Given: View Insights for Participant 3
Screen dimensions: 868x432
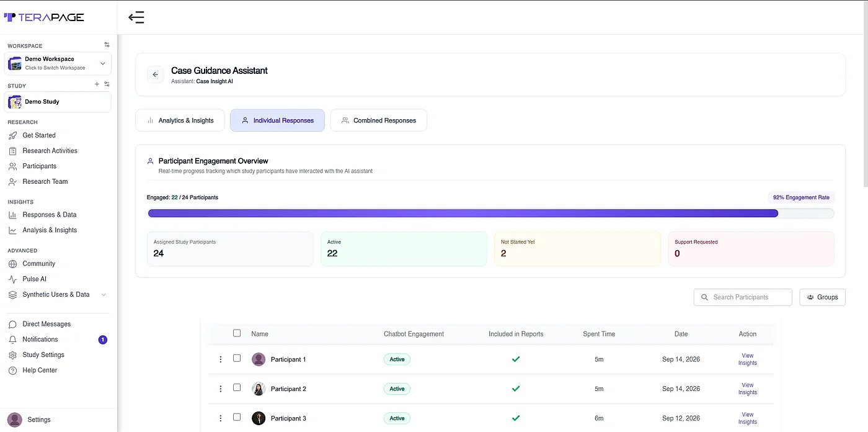Looking at the screenshot, I should [x=748, y=418].
